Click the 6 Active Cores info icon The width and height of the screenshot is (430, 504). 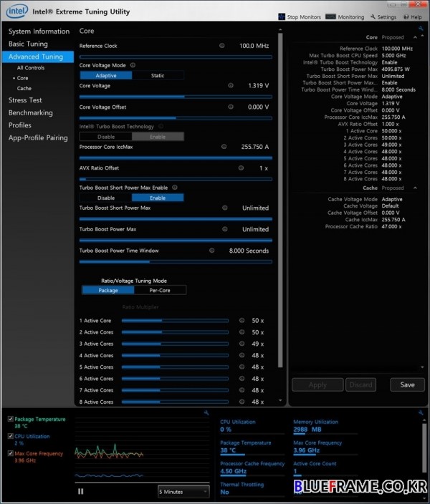point(242,378)
